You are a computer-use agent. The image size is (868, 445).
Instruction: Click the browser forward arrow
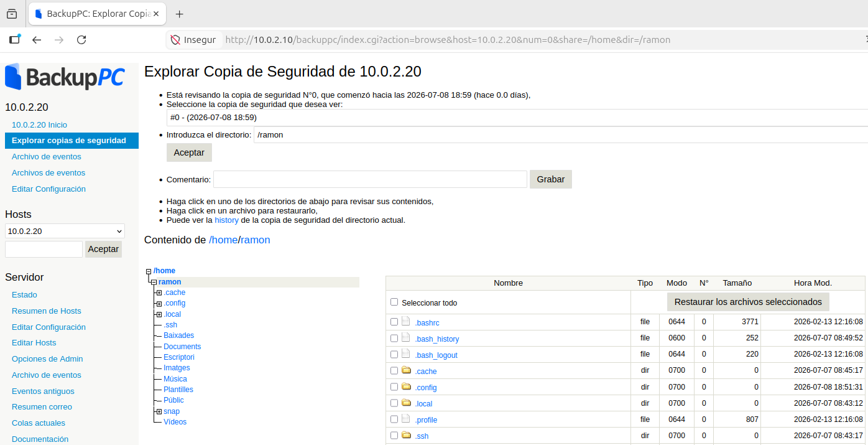(59, 40)
